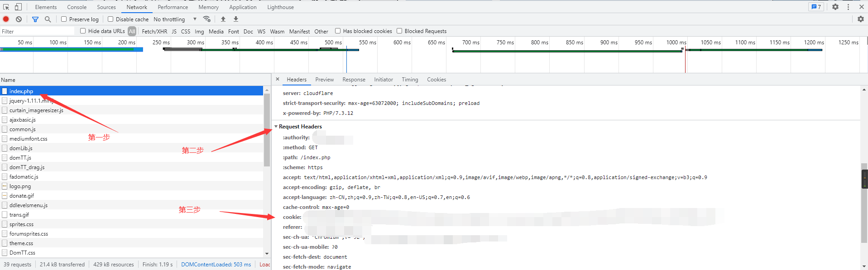Show the Timing tab of the request
This screenshot has width=868, height=270.
tap(410, 80)
